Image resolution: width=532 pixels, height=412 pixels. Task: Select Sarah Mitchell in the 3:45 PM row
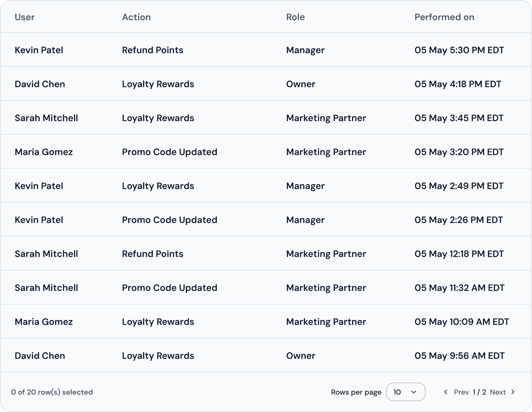click(46, 118)
